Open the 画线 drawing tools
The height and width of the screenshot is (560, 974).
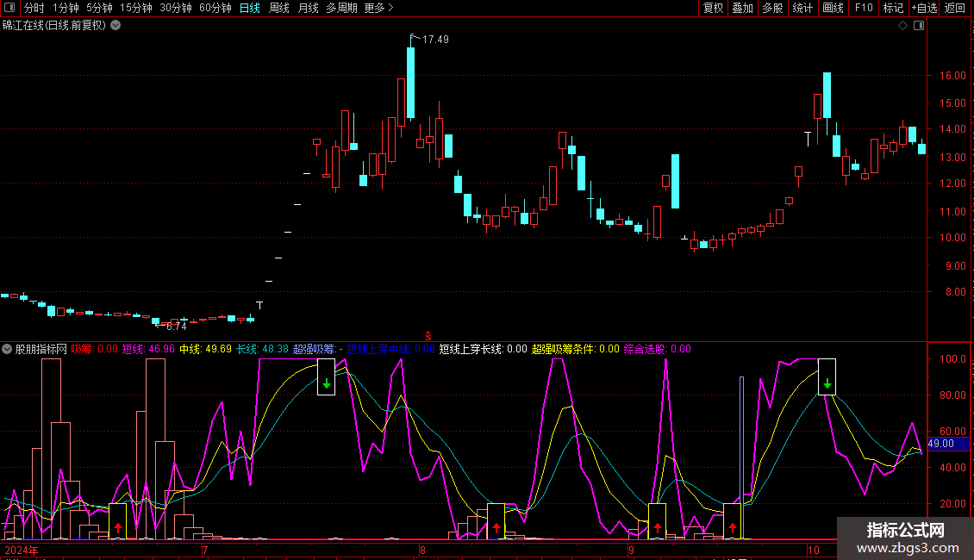tap(834, 8)
